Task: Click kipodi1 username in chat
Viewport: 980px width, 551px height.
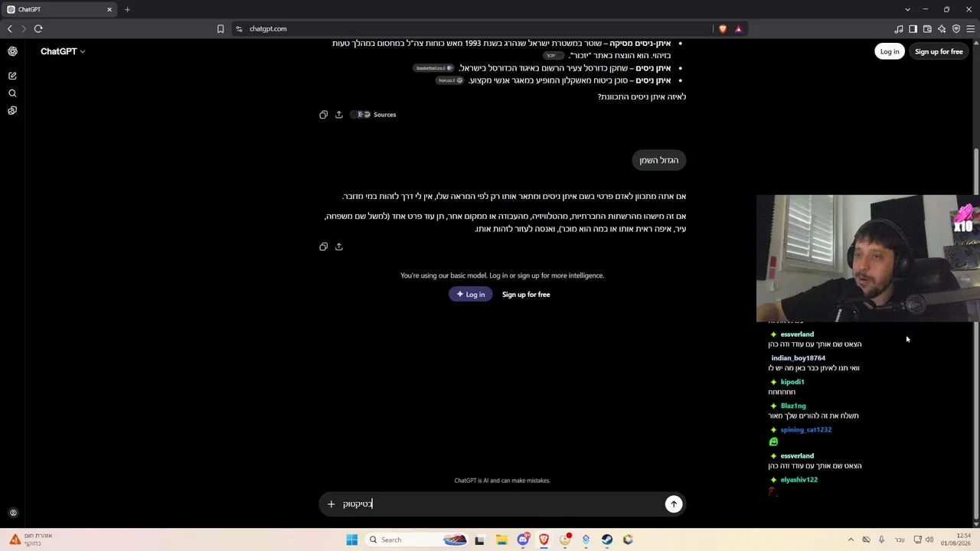Action: [x=792, y=382]
